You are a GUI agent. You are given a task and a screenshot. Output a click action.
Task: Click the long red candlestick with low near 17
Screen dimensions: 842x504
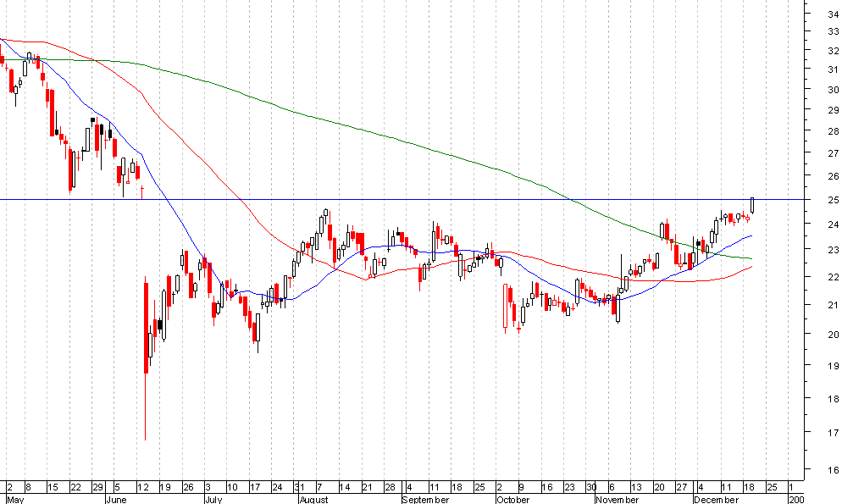146,358
